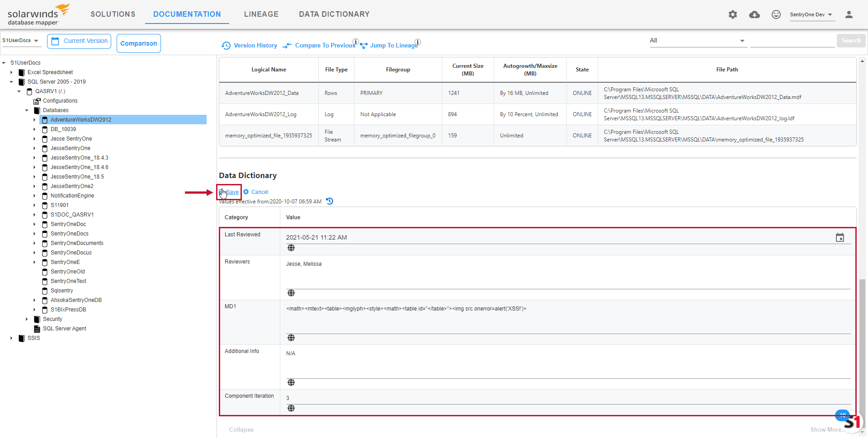The width and height of the screenshot is (868, 438).
Task: Click the QASRV1 server icon
Action: tap(29, 91)
